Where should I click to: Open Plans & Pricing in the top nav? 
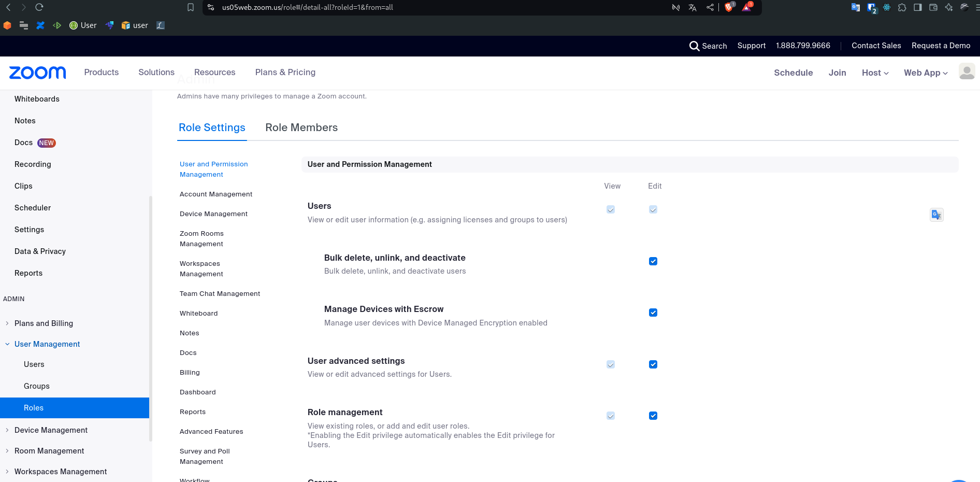coord(285,73)
